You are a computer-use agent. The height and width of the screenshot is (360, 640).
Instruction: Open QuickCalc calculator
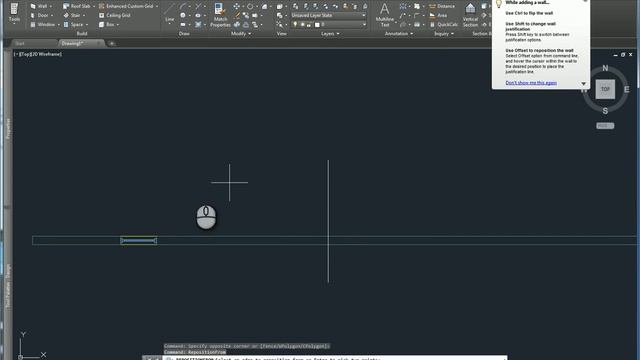(x=443, y=24)
